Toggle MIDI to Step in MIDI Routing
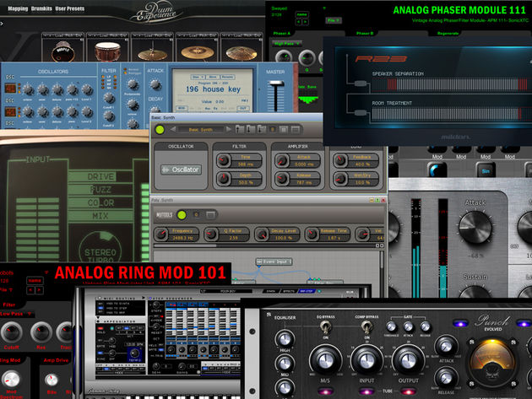Image resolution: width=532 pixels, height=399 pixels. [100, 308]
